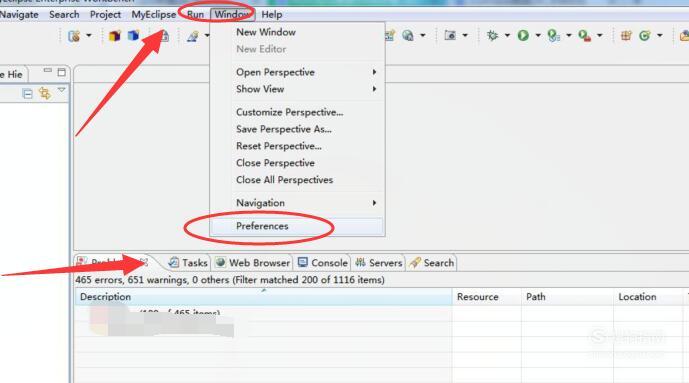Open the Run dropdown arrow
The width and height of the screenshot is (689, 383).
(x=538, y=36)
